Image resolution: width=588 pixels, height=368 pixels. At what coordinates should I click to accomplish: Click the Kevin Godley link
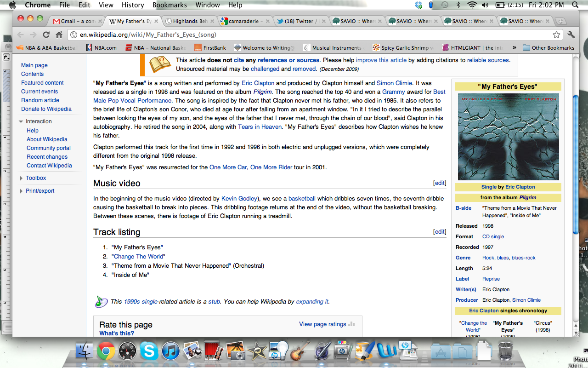(x=239, y=199)
